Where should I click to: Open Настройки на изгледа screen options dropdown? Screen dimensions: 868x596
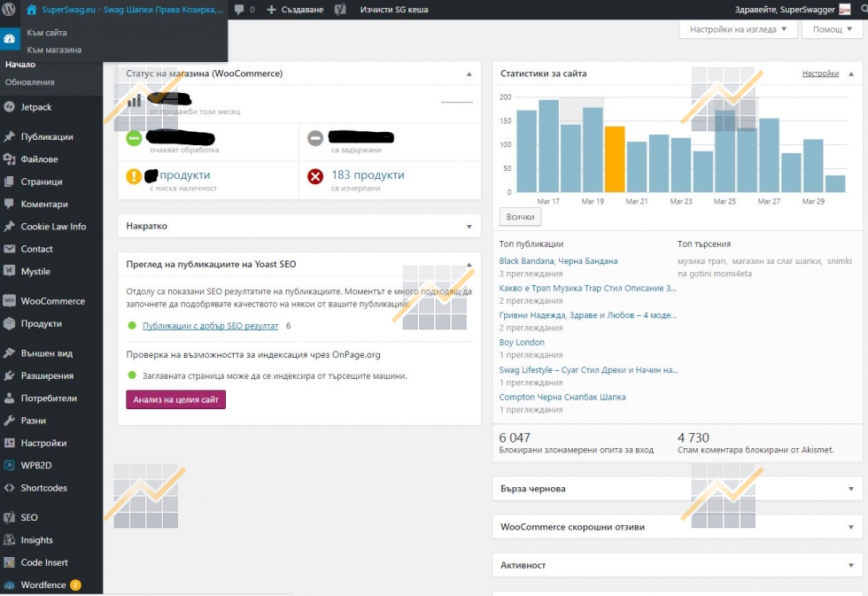pos(738,29)
